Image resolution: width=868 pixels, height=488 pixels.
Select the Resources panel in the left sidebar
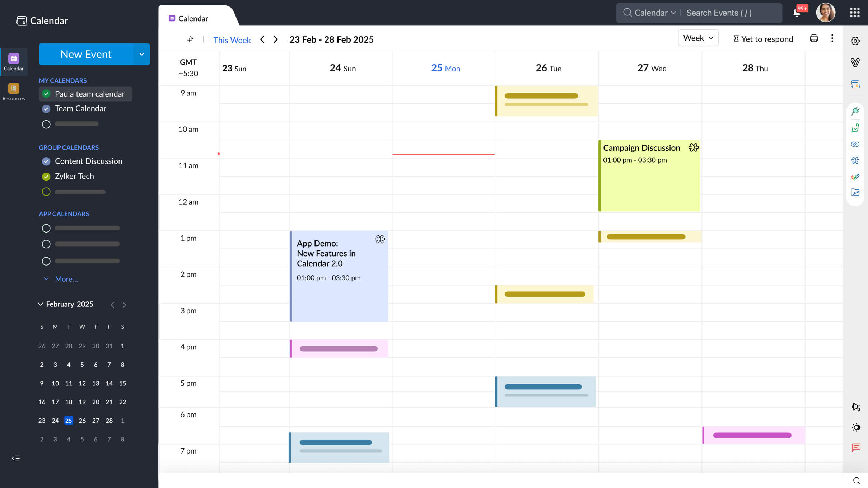click(x=14, y=91)
